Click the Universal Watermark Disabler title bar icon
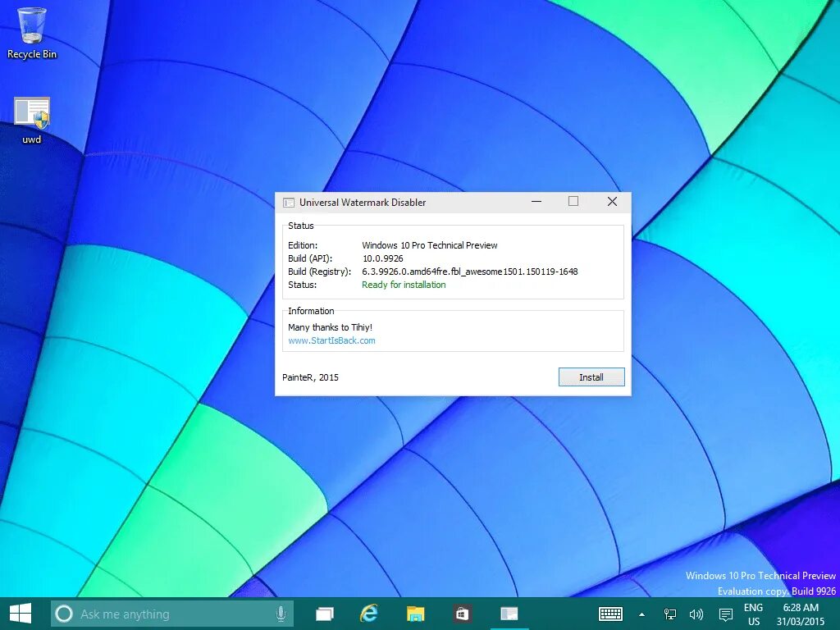 pos(289,203)
